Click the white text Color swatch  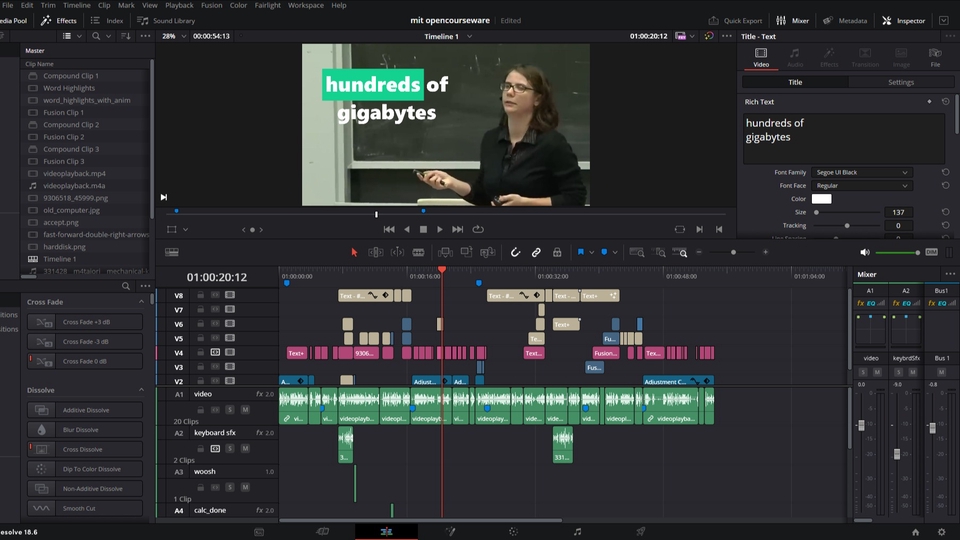coord(821,198)
